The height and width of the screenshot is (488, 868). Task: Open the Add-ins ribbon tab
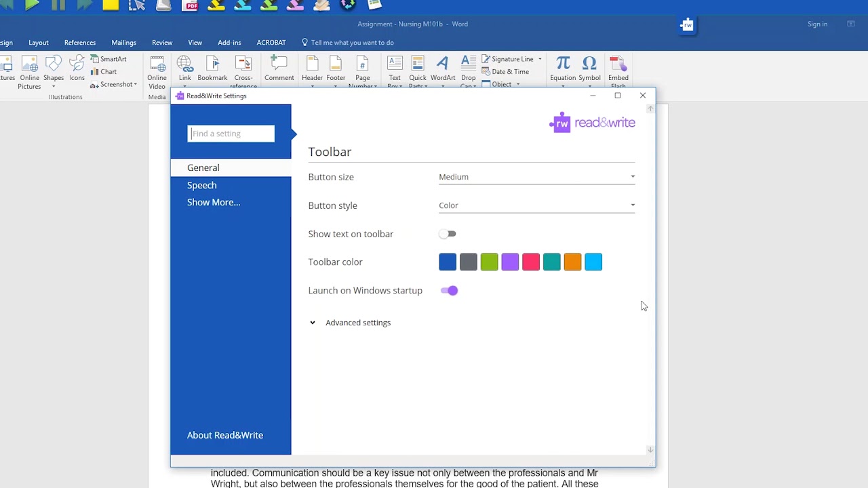click(229, 43)
